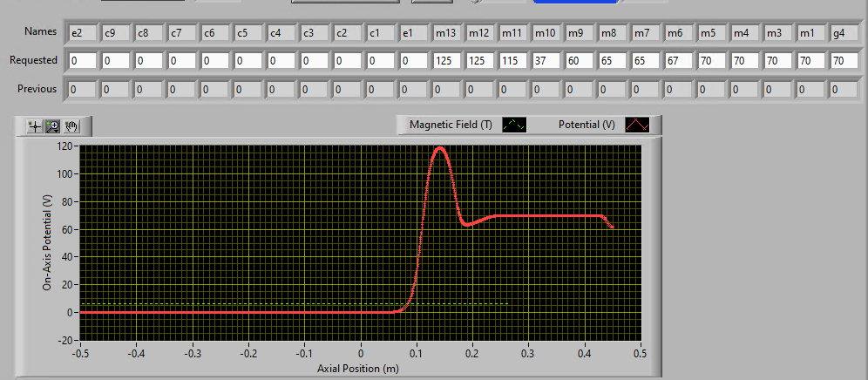The image size is (868, 380).
Task: Click the Previous value cell under m13
Action: point(447,89)
